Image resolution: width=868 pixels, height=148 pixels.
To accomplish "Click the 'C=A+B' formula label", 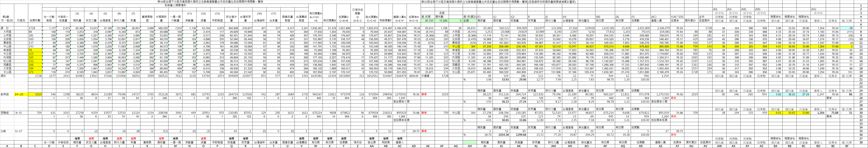I will pyautogui.click(x=344, y=21).
